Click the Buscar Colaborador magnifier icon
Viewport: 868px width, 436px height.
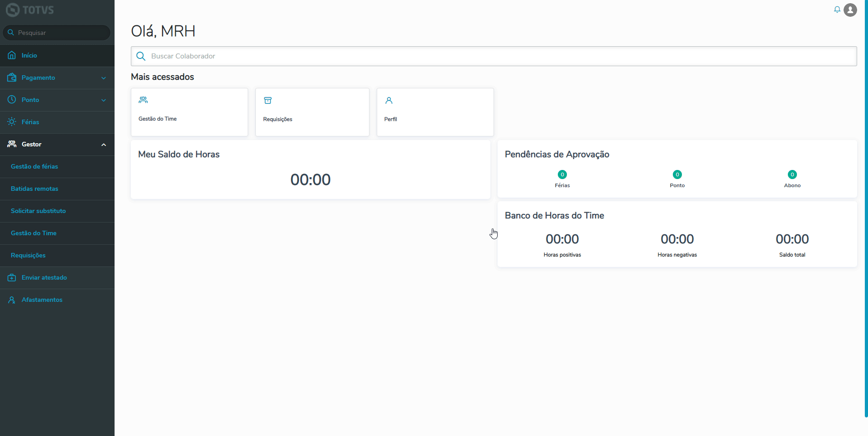pos(141,56)
